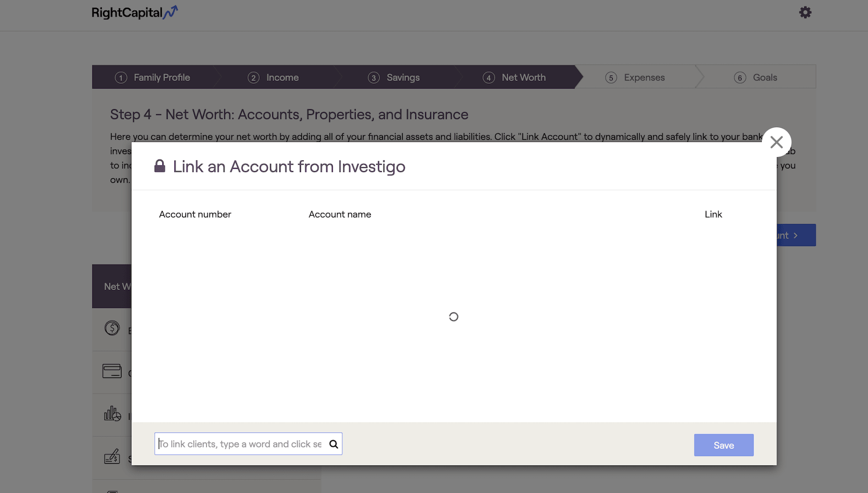This screenshot has width=868, height=493.
Task: Click the partially hidden blue account button
Action: [796, 235]
